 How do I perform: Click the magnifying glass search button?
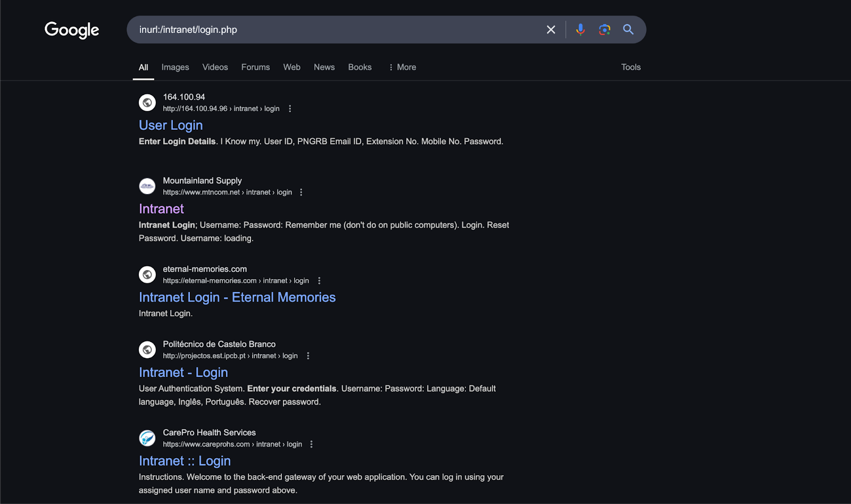[x=628, y=30]
